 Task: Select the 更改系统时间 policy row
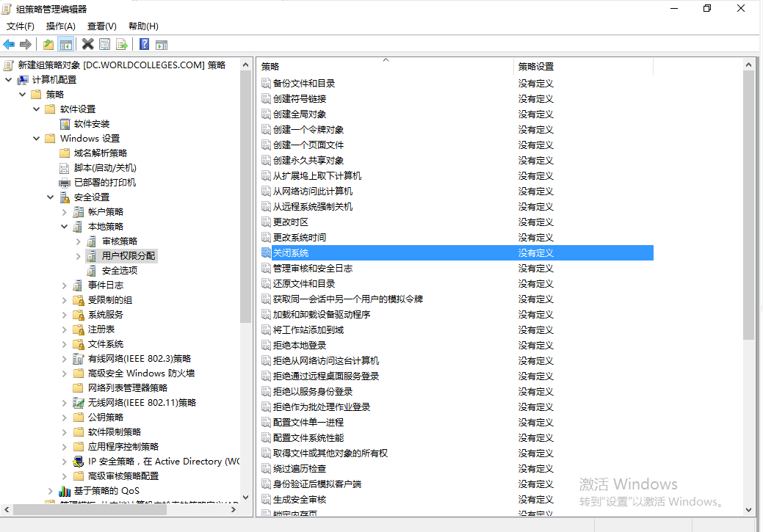click(457, 237)
